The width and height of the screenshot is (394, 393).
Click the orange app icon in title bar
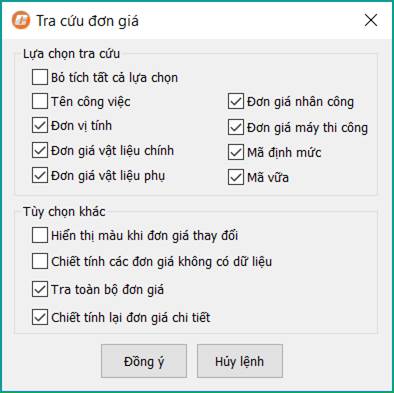click(x=21, y=21)
